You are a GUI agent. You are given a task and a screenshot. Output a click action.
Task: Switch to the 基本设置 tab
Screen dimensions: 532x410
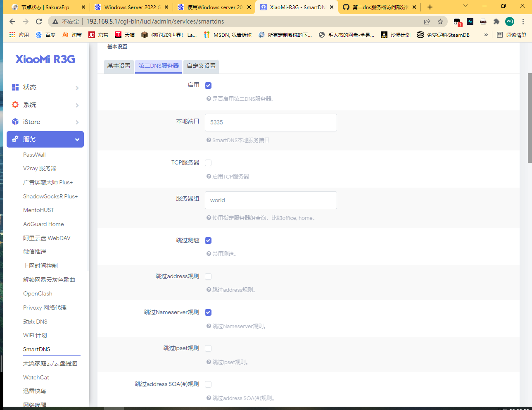click(x=119, y=66)
